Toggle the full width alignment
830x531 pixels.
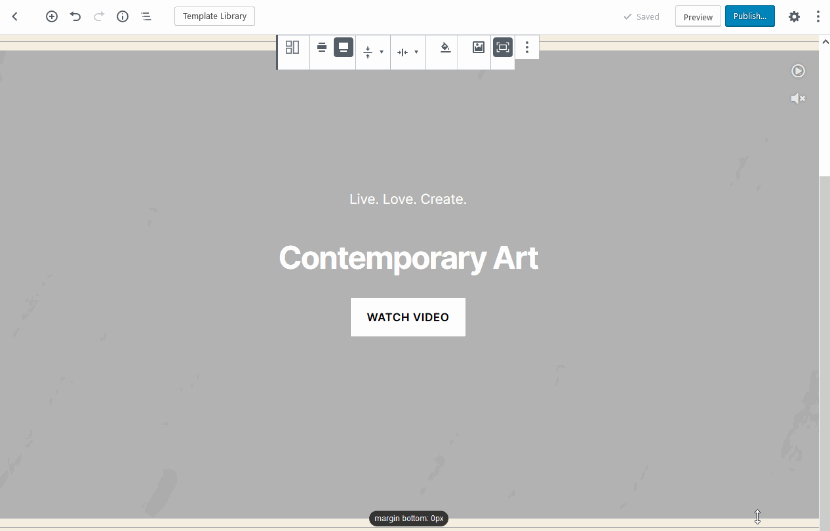point(344,48)
